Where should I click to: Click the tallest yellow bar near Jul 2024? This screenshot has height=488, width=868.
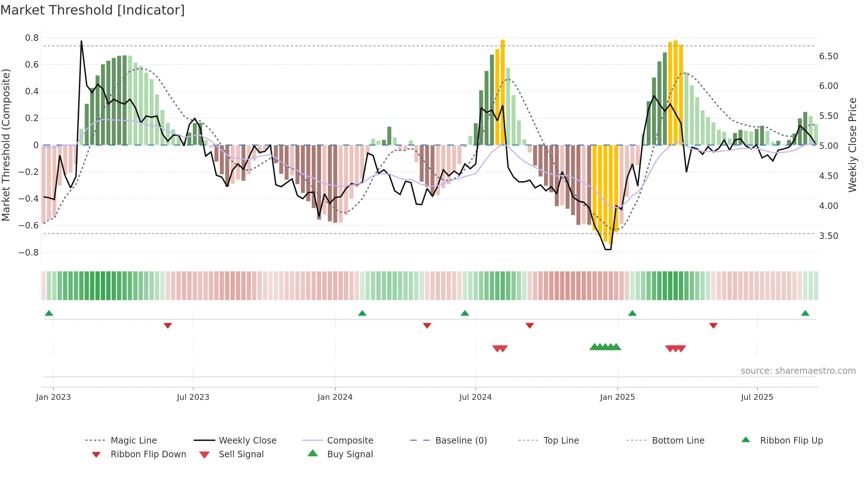(x=503, y=92)
